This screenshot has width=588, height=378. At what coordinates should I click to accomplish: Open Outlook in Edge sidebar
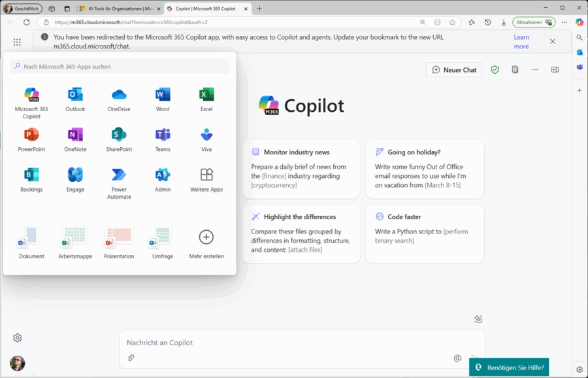(x=580, y=52)
